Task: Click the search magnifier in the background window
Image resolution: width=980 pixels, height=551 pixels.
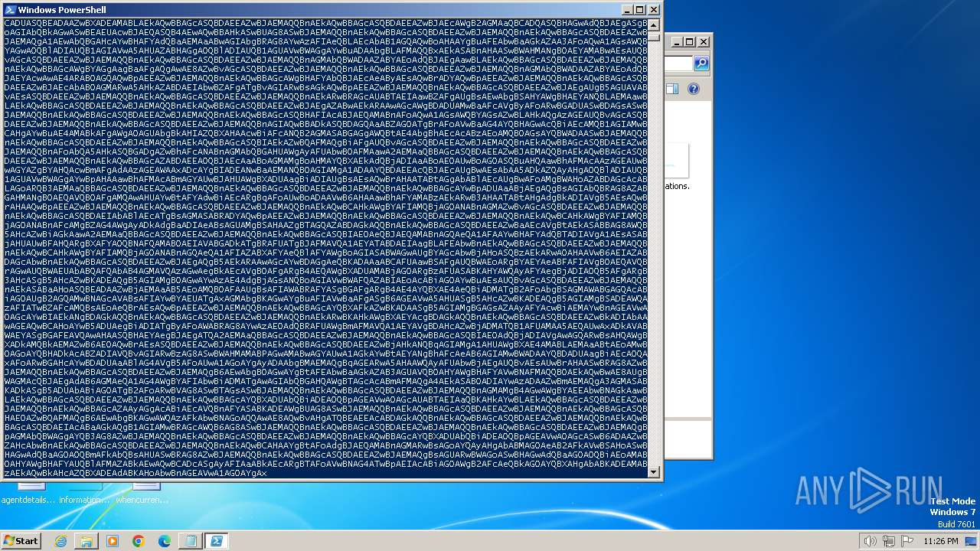Action: tap(701, 64)
